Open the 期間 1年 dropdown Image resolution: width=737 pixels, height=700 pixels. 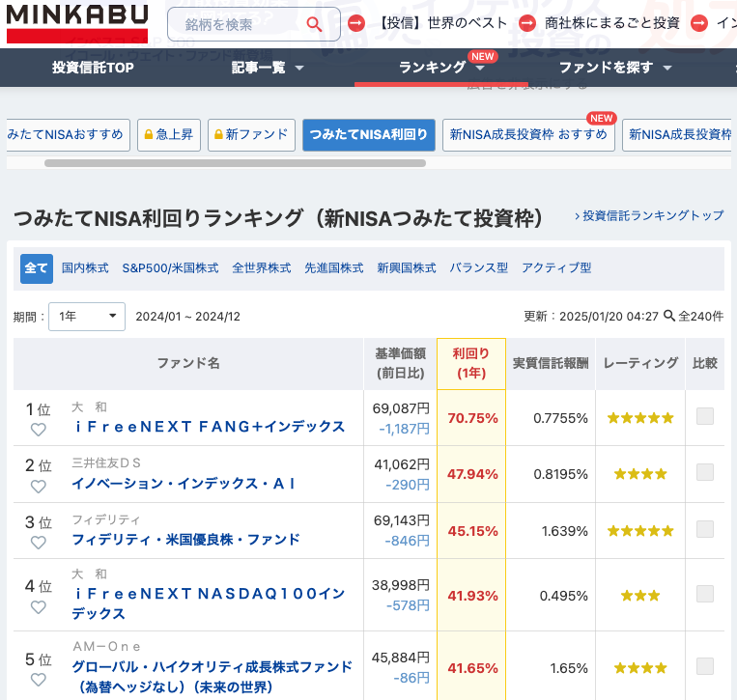pyautogui.click(x=87, y=317)
